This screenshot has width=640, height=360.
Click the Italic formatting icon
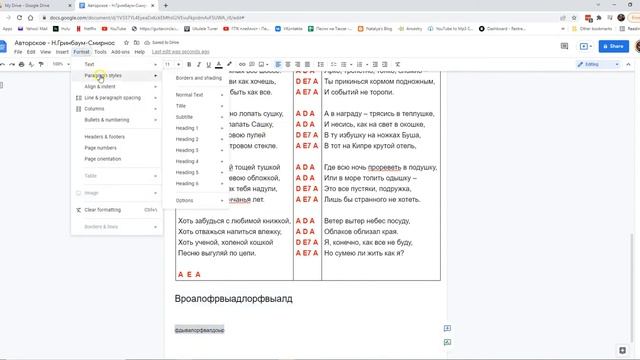click(x=199, y=64)
